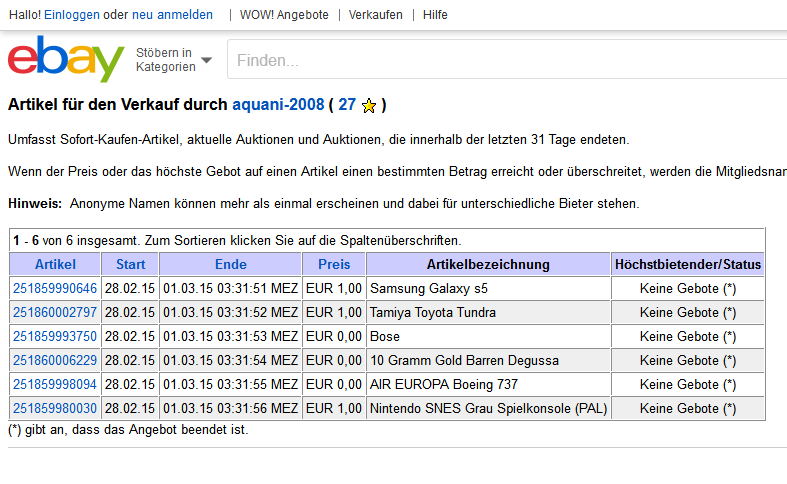Click the yellow feedback star icon
This screenshot has width=787, height=484.
369,106
